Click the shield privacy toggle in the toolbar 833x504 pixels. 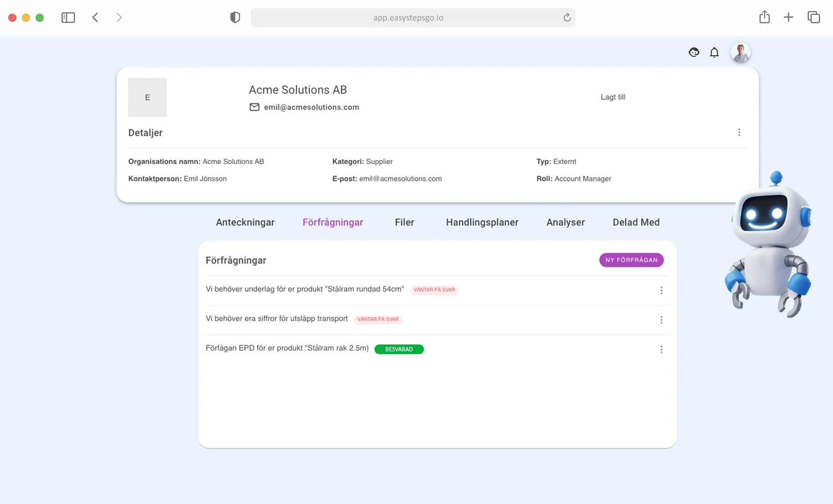(x=235, y=17)
